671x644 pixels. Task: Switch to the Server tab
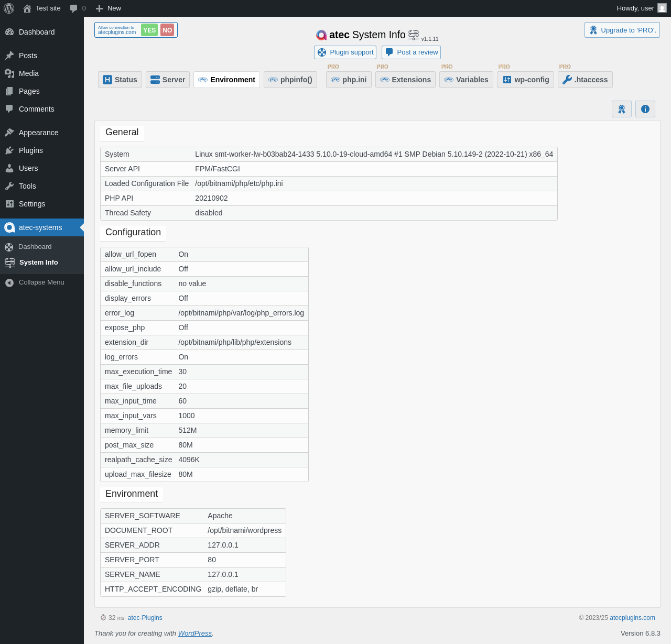(168, 80)
